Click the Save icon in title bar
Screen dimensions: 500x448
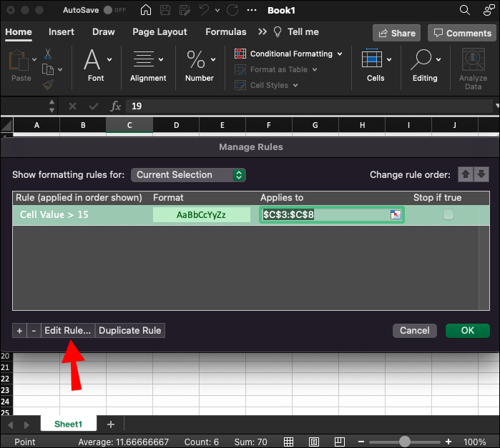(x=166, y=11)
